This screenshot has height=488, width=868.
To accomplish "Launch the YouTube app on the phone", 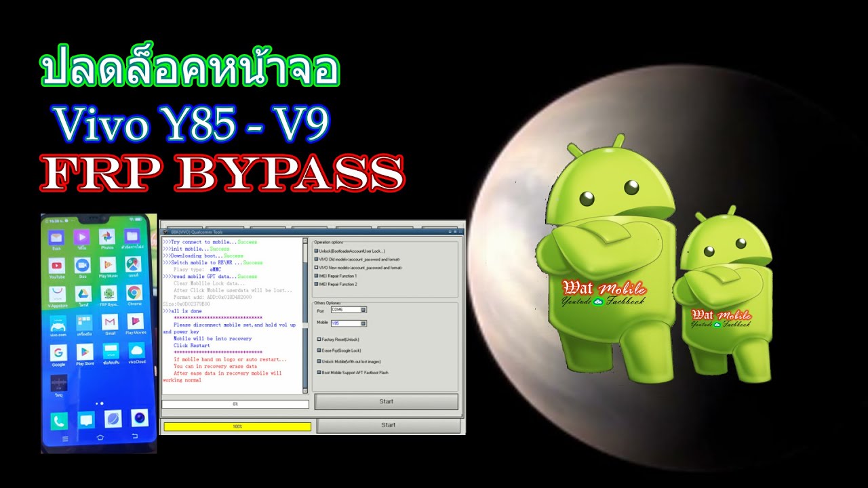I will [57, 266].
